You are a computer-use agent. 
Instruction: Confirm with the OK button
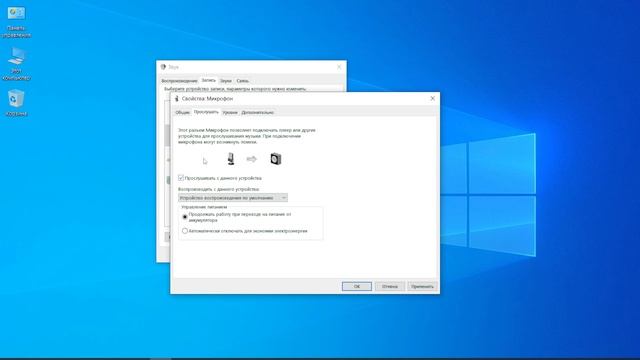pos(357,287)
